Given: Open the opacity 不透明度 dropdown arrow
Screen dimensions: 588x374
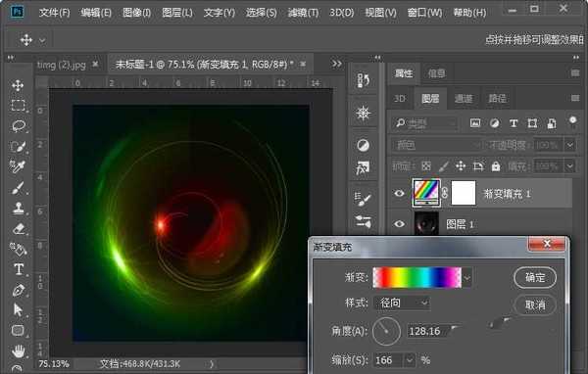Looking at the screenshot, I should 570,145.
